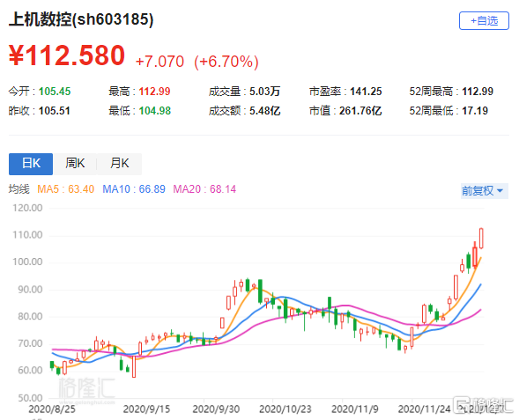Click the 2020/11/24 date axis label
The width and height of the screenshot is (519, 420).
[425, 409]
